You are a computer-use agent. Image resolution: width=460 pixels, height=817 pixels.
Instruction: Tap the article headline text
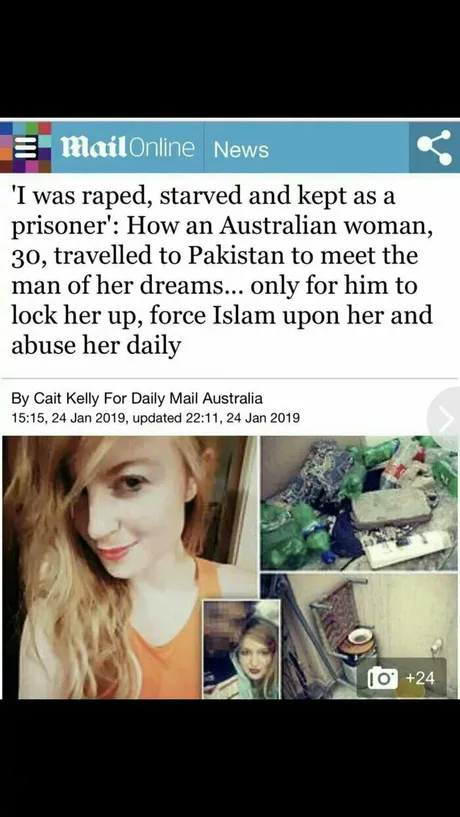tap(223, 270)
